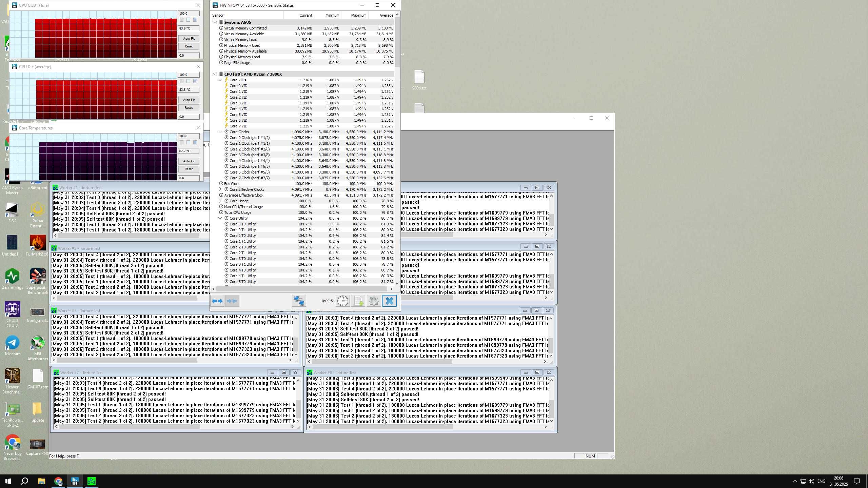This screenshot has width=868, height=488.
Task: Click the Average column header
Action: click(x=381, y=15)
